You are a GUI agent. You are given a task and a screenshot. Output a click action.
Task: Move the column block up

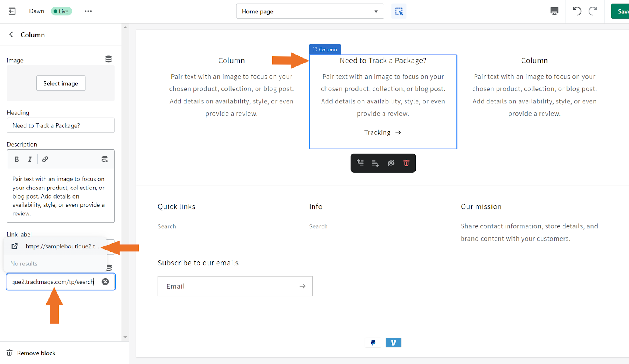tap(360, 163)
